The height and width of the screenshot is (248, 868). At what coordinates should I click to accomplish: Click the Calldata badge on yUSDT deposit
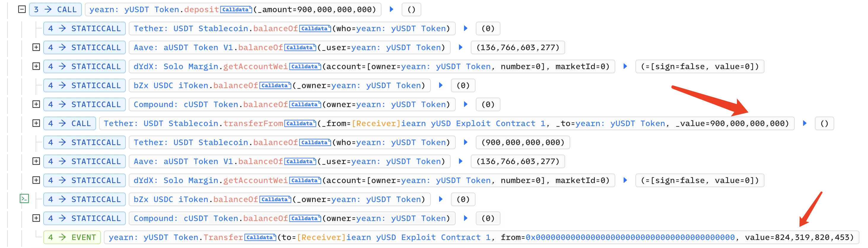coord(236,10)
